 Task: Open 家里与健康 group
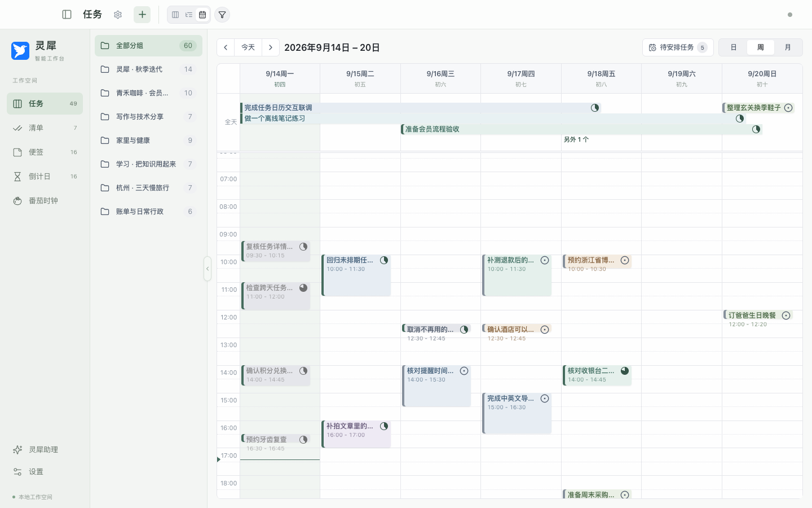click(148, 141)
